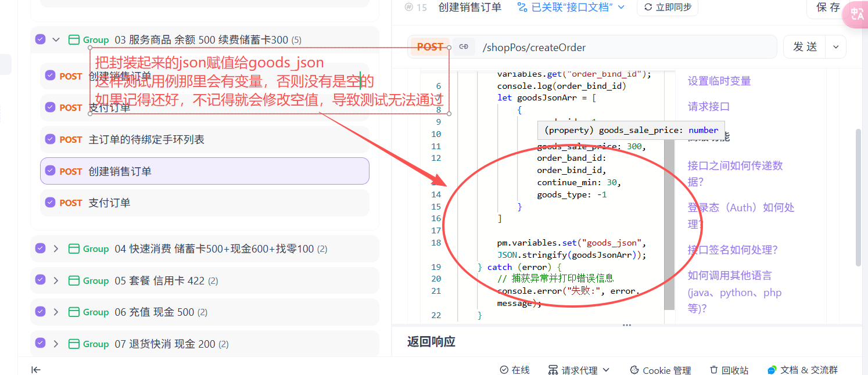The width and height of the screenshot is (868, 375).
Task: Open the 请求代理 dropdown menu
Action: pos(579,370)
